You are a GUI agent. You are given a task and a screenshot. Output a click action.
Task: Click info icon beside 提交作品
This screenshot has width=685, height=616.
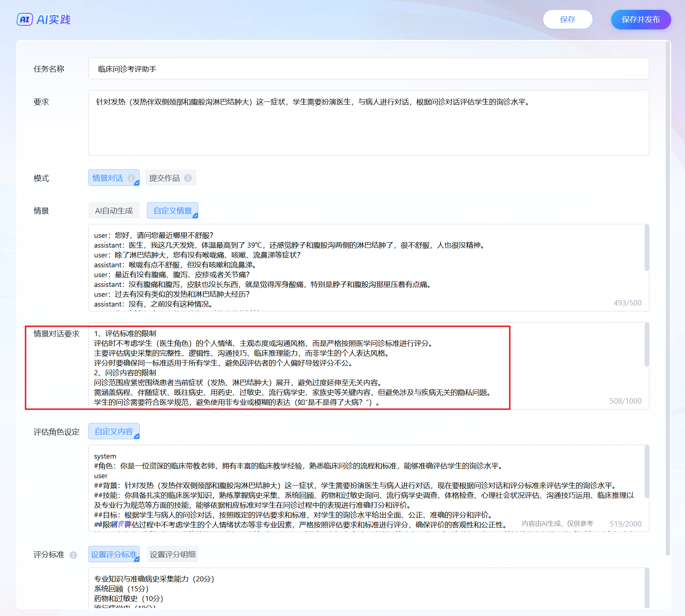click(x=188, y=178)
